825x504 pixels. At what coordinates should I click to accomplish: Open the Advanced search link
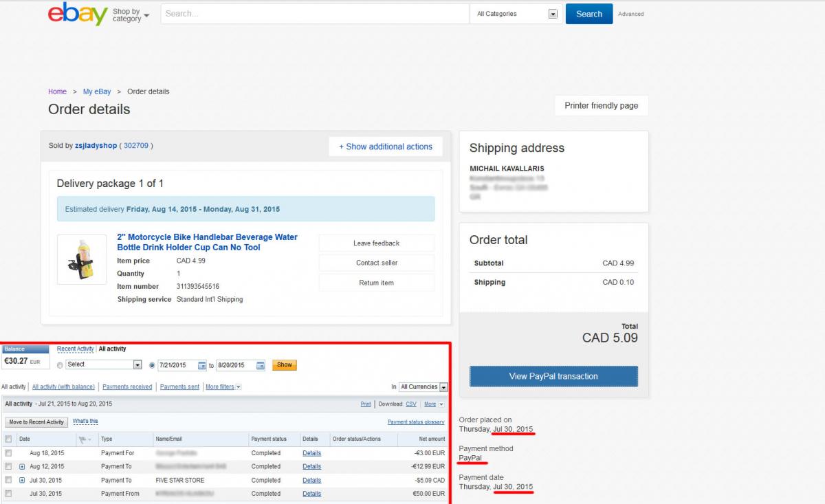pos(631,14)
